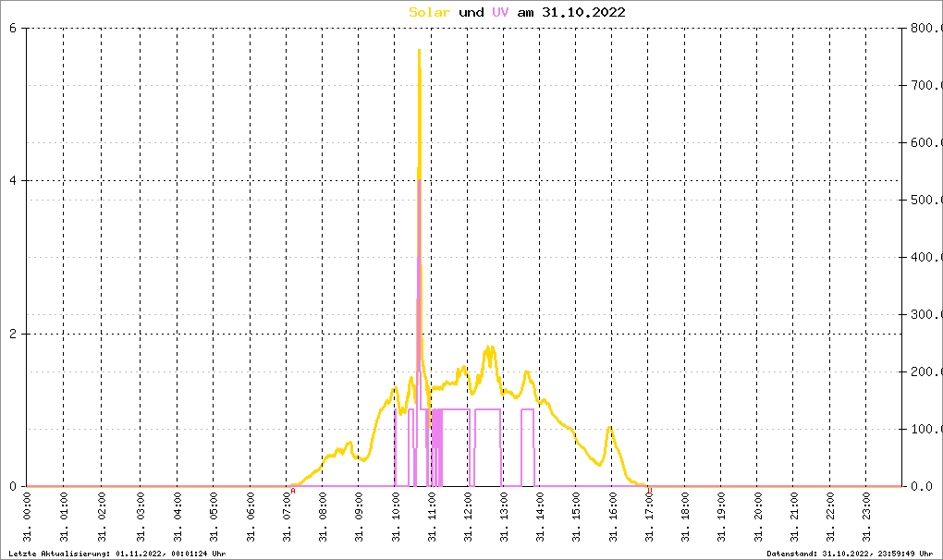Click the top of the tall yellow solar spike

[419, 51]
